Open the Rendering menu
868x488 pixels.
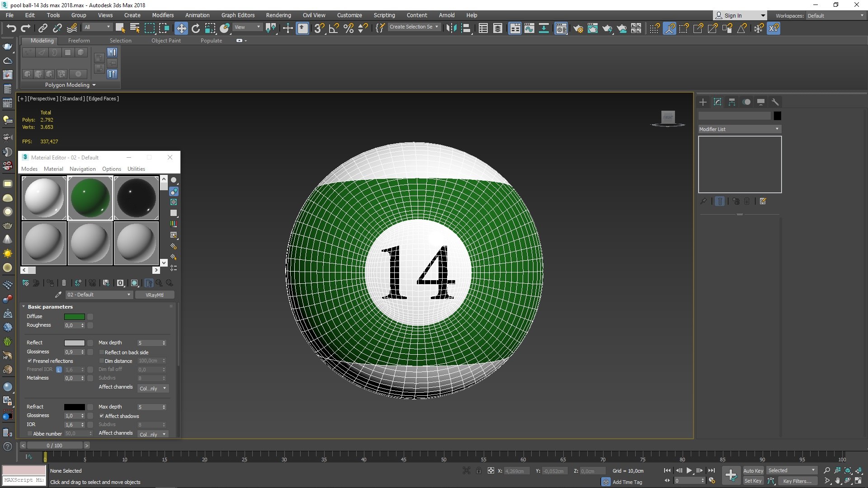(x=278, y=15)
